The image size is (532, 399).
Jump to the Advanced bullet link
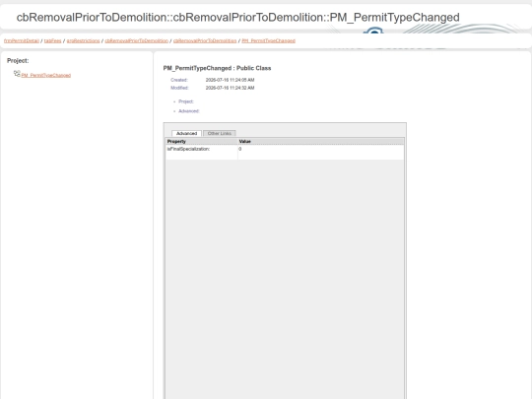click(189, 111)
